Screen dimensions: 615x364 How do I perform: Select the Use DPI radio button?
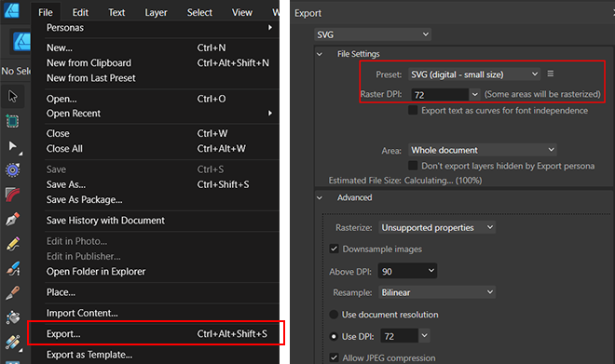click(x=334, y=336)
